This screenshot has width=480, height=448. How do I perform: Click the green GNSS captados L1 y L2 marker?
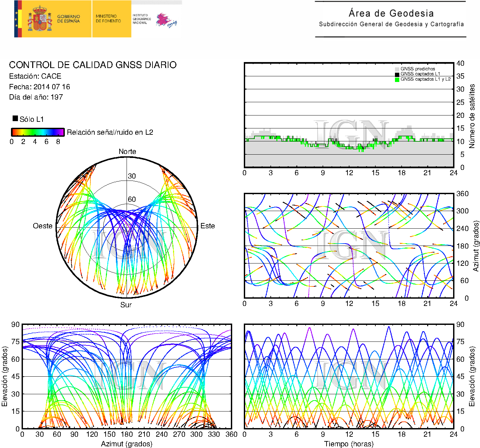[397, 80]
